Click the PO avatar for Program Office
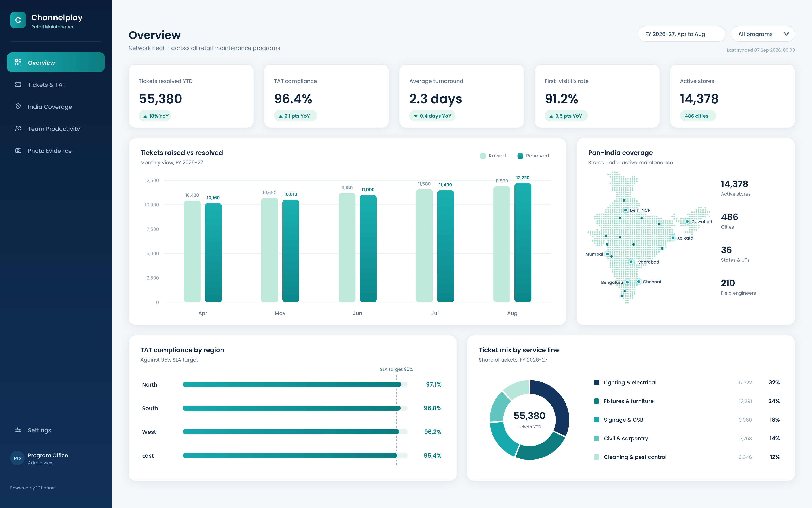The width and height of the screenshot is (812, 508). pyautogui.click(x=18, y=458)
